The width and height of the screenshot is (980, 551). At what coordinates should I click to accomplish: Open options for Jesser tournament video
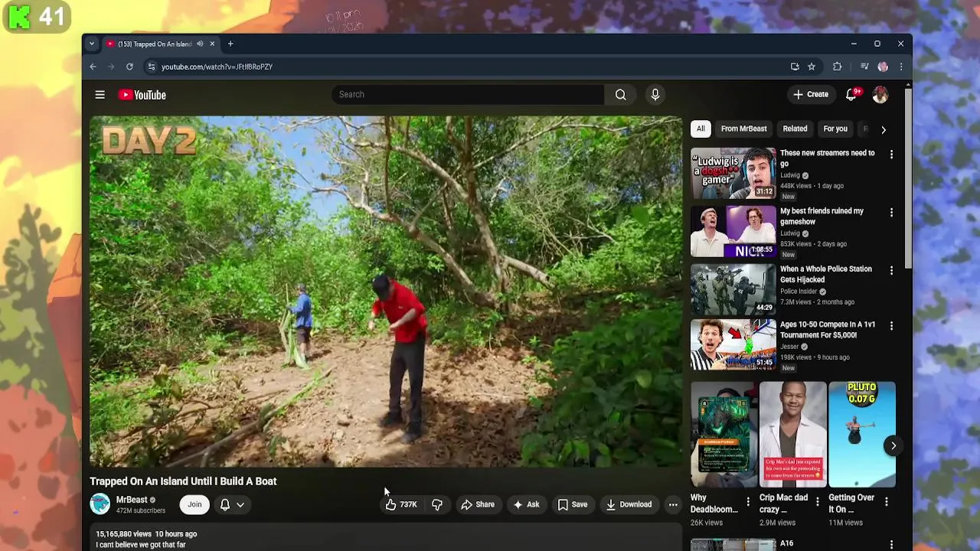click(x=891, y=325)
